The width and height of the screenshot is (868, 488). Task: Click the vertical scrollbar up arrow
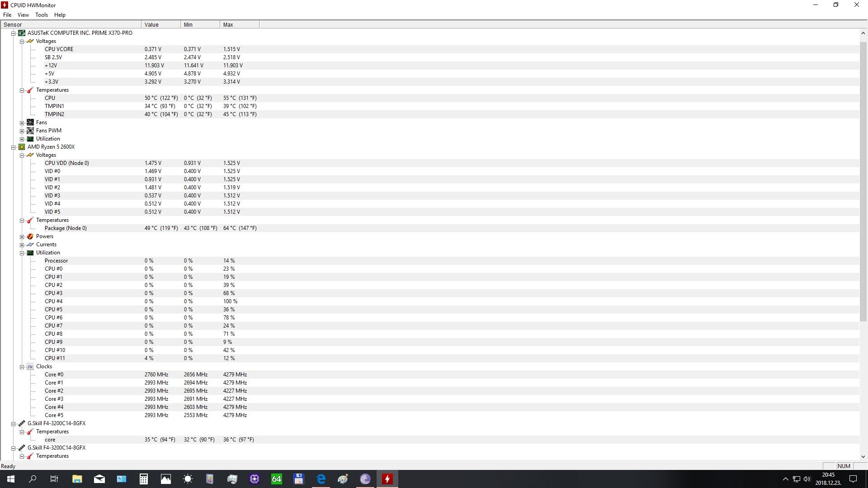(863, 33)
